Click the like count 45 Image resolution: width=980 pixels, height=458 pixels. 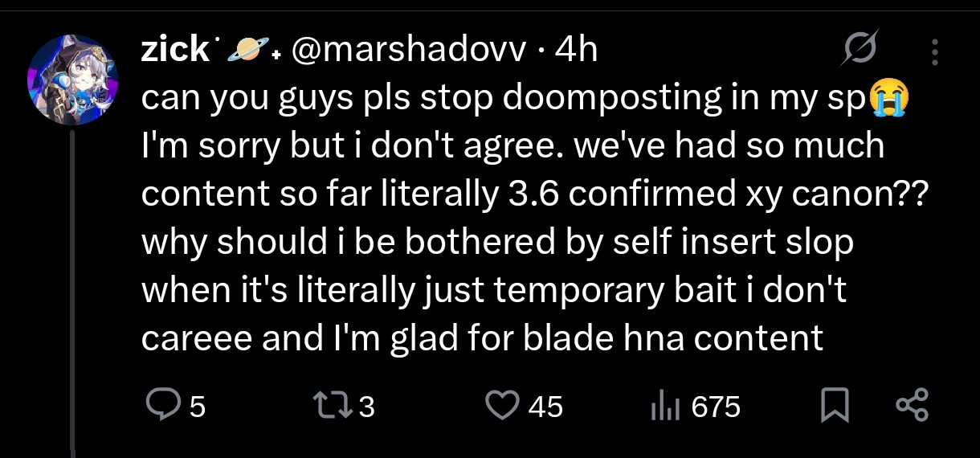pyautogui.click(x=545, y=407)
